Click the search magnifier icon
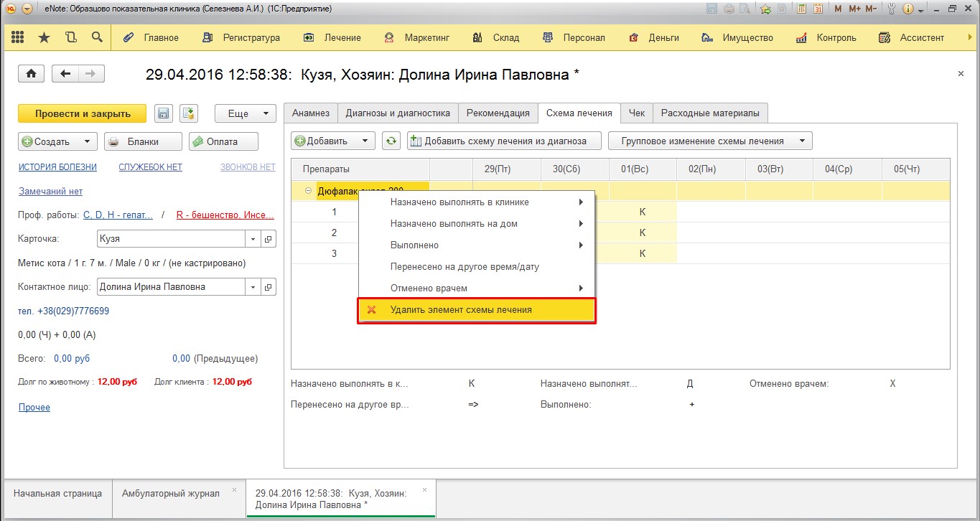The width and height of the screenshot is (980, 521). pos(97,37)
